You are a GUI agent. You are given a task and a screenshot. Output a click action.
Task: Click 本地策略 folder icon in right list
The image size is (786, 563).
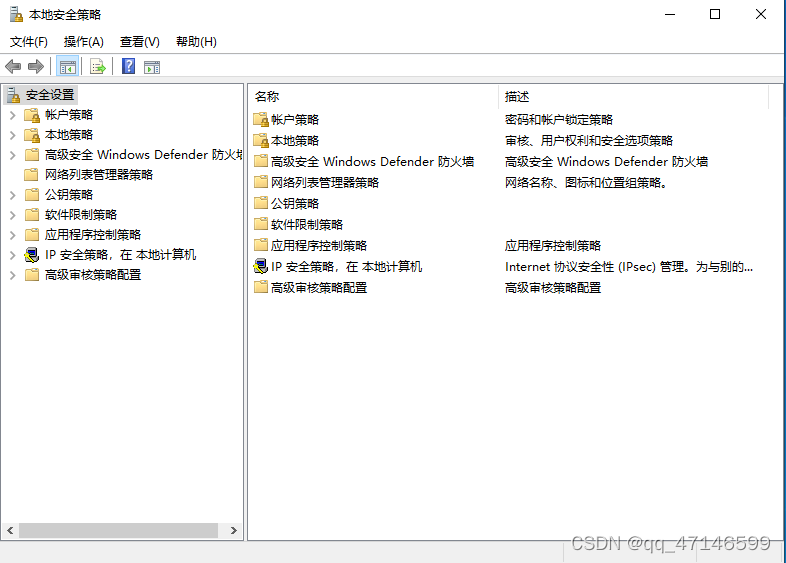point(261,140)
